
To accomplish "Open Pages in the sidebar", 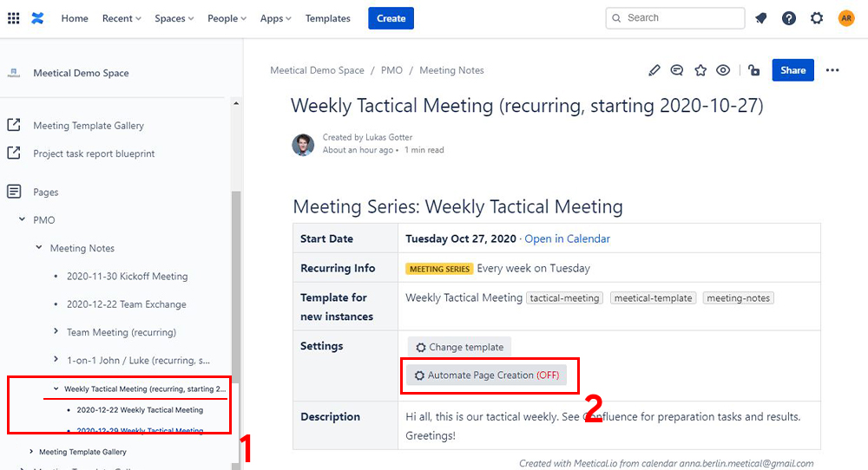I will (45, 193).
